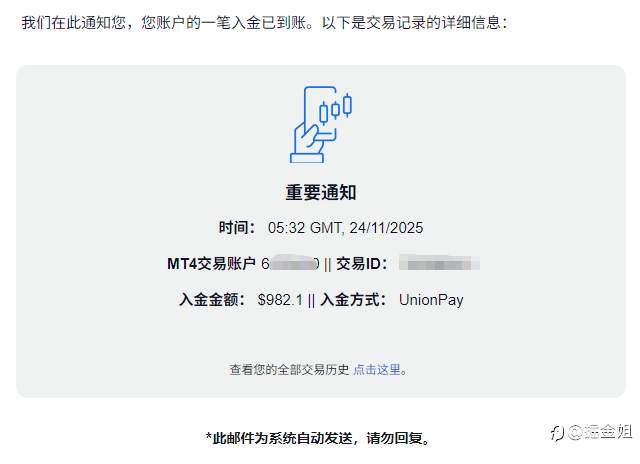Open the 点击这里 transaction history link

(377, 370)
